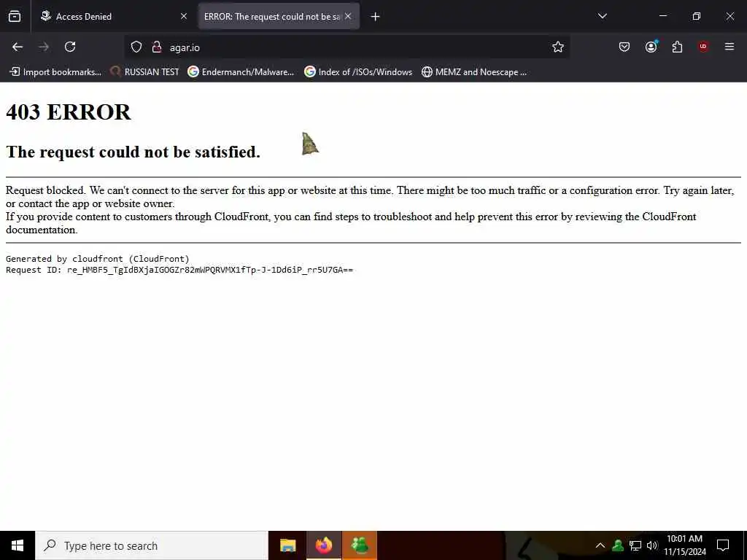This screenshot has height=560, width=747.
Task: Switch to the Access Denied tab
Action: pyautogui.click(x=115, y=16)
